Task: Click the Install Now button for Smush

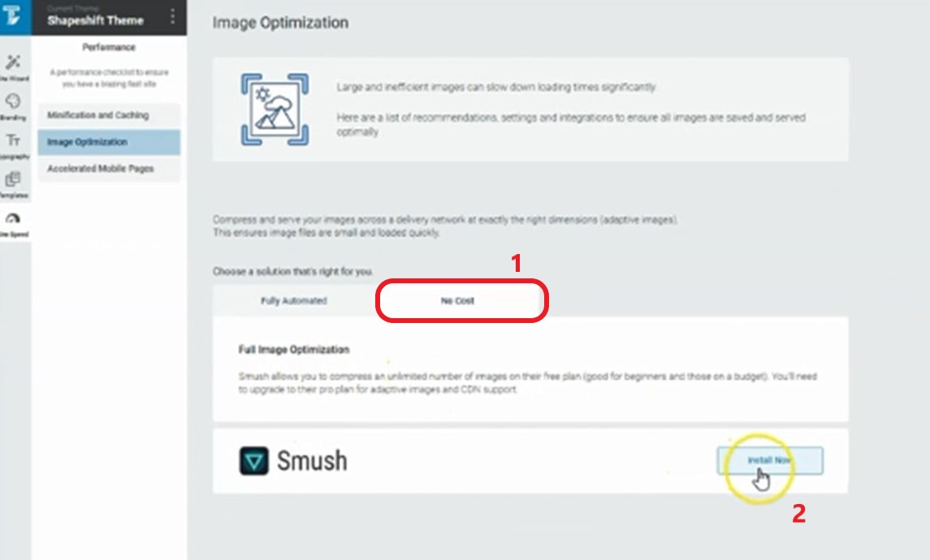Action: [770, 460]
